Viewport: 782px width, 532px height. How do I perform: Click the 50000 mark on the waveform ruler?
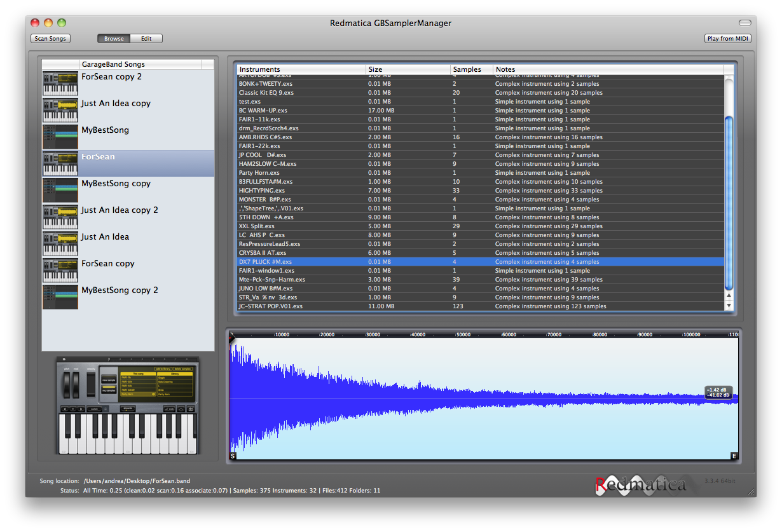click(x=464, y=334)
